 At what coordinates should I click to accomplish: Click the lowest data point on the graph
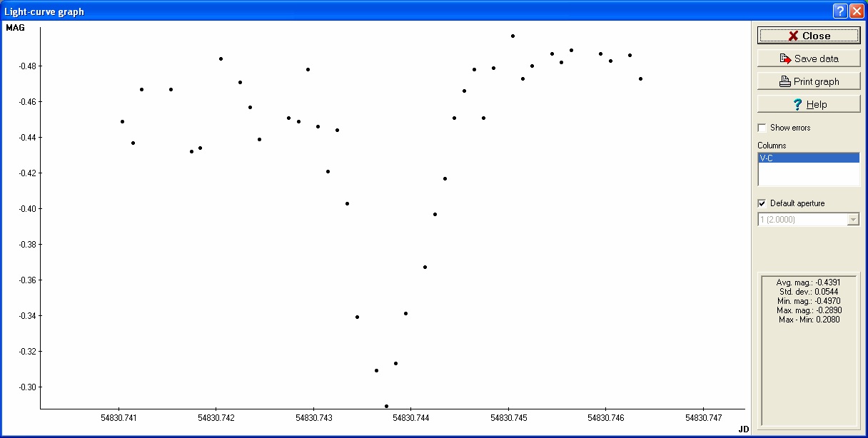point(386,406)
